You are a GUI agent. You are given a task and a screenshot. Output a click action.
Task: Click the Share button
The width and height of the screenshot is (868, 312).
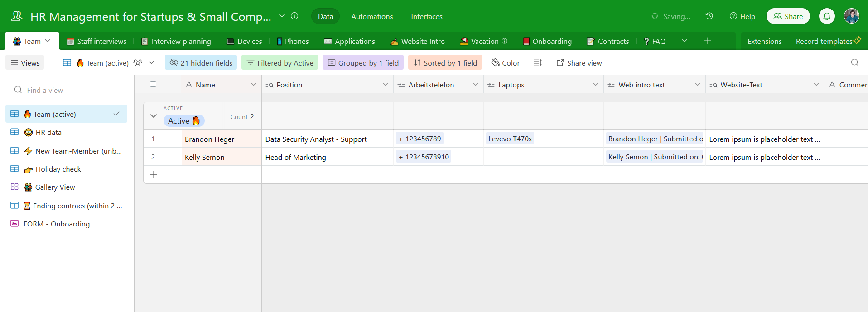pyautogui.click(x=788, y=16)
